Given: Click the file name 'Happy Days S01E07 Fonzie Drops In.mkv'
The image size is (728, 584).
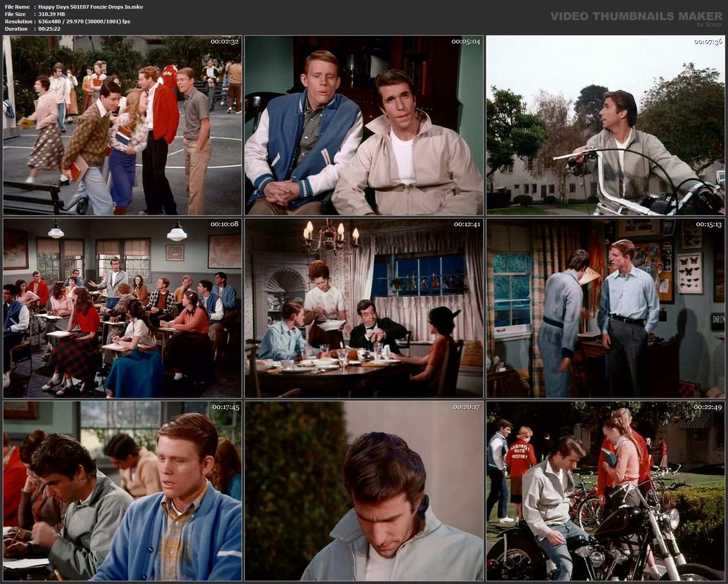Looking at the screenshot, I should 90,7.
